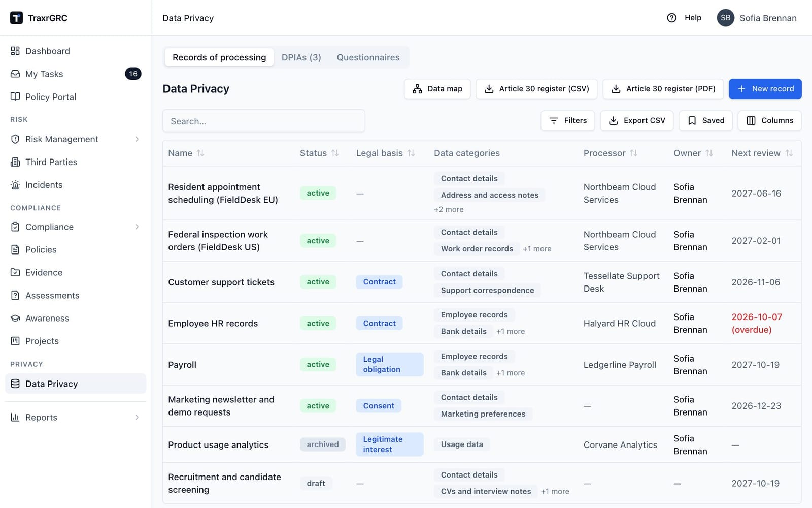
Task: Sort by Next review arrows
Action: (789, 153)
